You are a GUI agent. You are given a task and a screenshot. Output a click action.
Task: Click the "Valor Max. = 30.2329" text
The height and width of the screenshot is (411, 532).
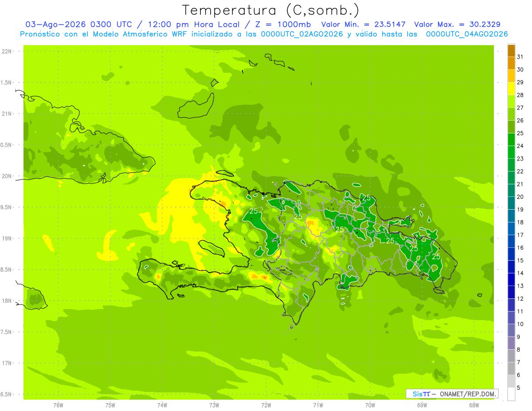pos(457,24)
